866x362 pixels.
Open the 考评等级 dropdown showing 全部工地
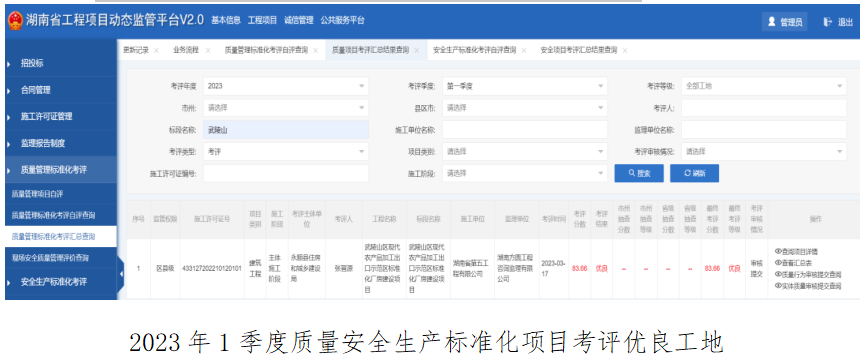pos(764,86)
